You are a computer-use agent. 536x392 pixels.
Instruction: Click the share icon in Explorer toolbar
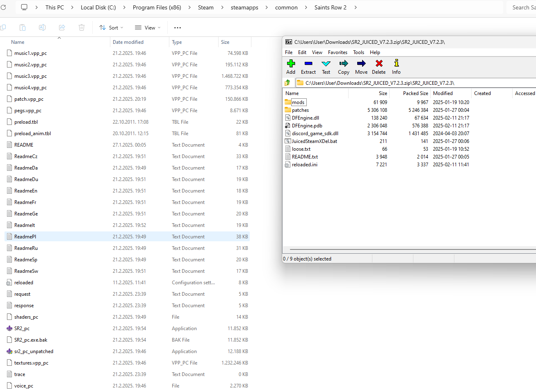pos(62,27)
